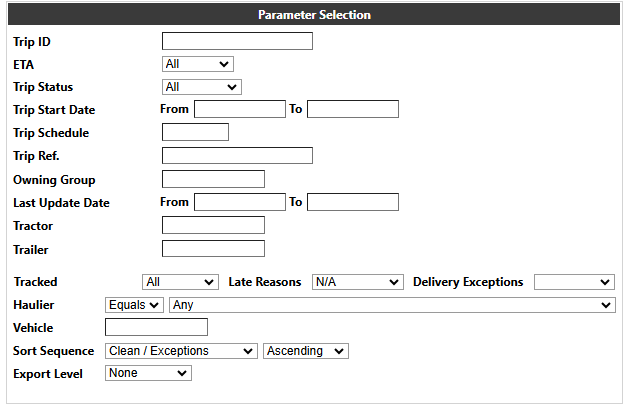Viewport: 629px width, 408px height.
Task: Click the Tractor input field
Action: click(x=213, y=225)
